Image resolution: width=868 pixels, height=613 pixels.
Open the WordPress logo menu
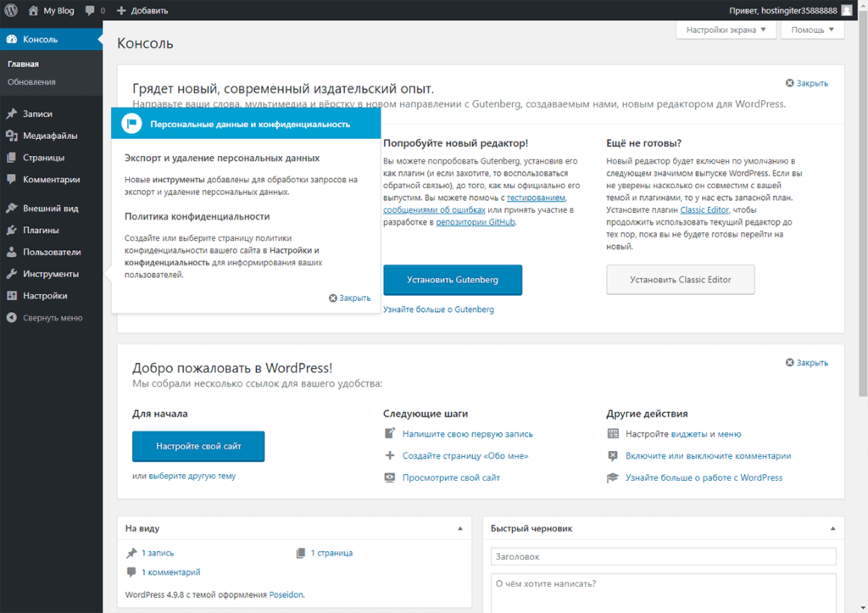pyautogui.click(x=11, y=10)
